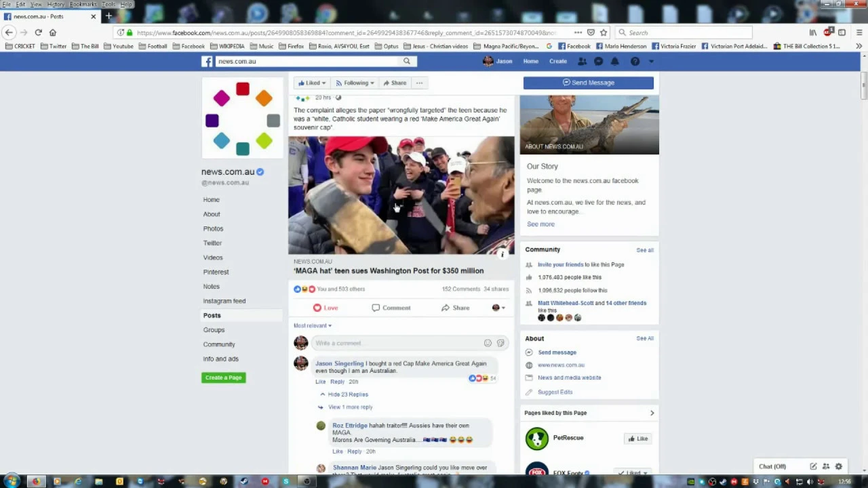Click the Comment button on the post
This screenshot has width=868, height=488.
tap(391, 308)
